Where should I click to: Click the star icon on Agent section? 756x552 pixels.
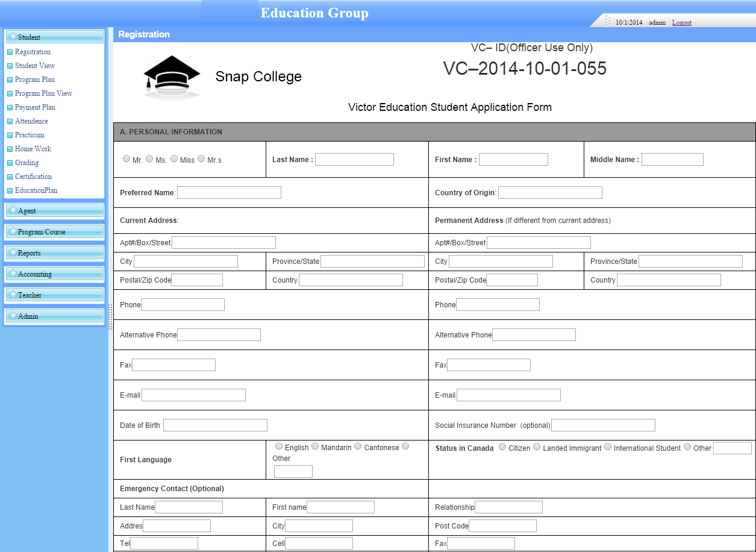point(13,210)
